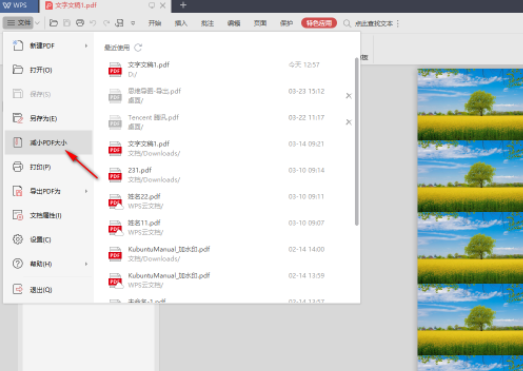Switch to the 保护 ribbon tab
Viewport: 523px width, 371px height.
pyautogui.click(x=287, y=23)
